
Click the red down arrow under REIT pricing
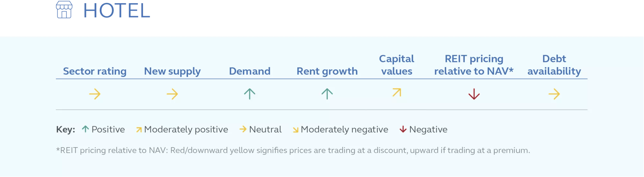coord(474,94)
